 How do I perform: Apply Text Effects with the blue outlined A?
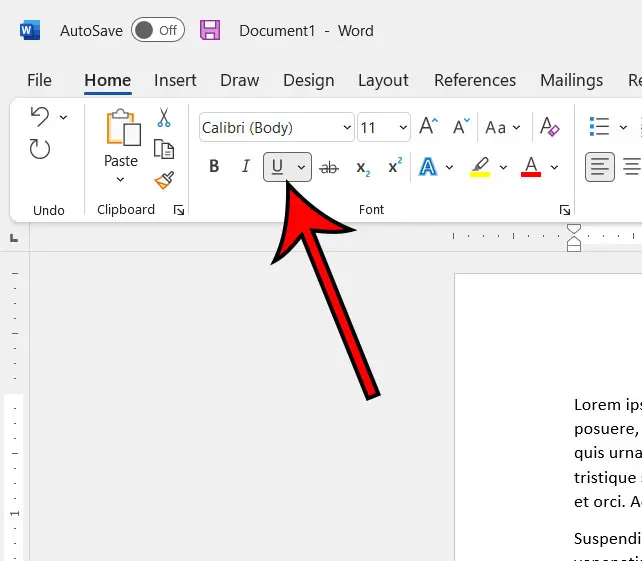[428, 167]
